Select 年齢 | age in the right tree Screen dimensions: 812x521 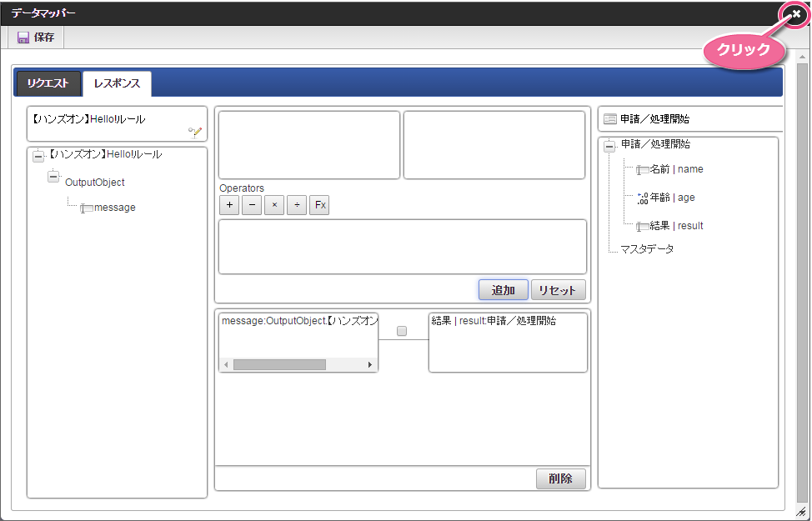672,198
